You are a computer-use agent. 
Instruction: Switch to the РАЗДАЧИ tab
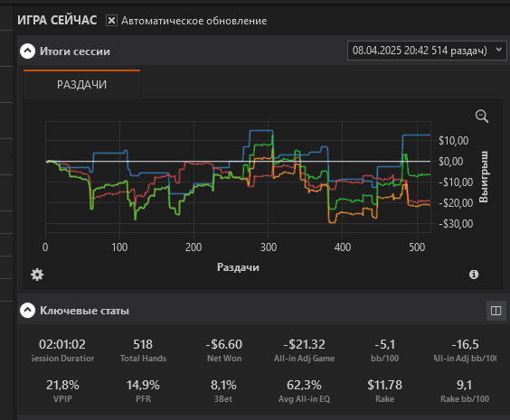click(x=81, y=85)
